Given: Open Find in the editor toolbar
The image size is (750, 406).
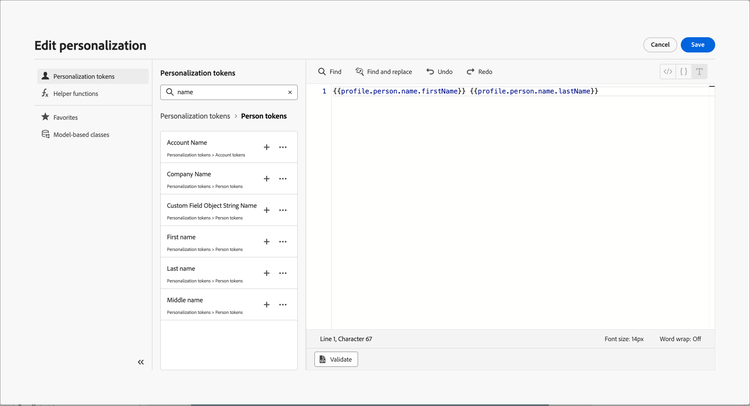Looking at the screenshot, I should 330,72.
